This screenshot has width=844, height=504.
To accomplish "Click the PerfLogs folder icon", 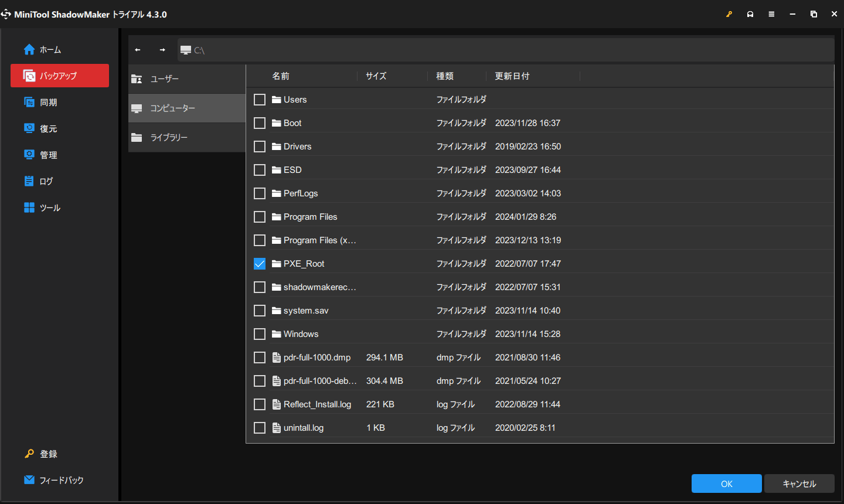I will click(x=277, y=193).
